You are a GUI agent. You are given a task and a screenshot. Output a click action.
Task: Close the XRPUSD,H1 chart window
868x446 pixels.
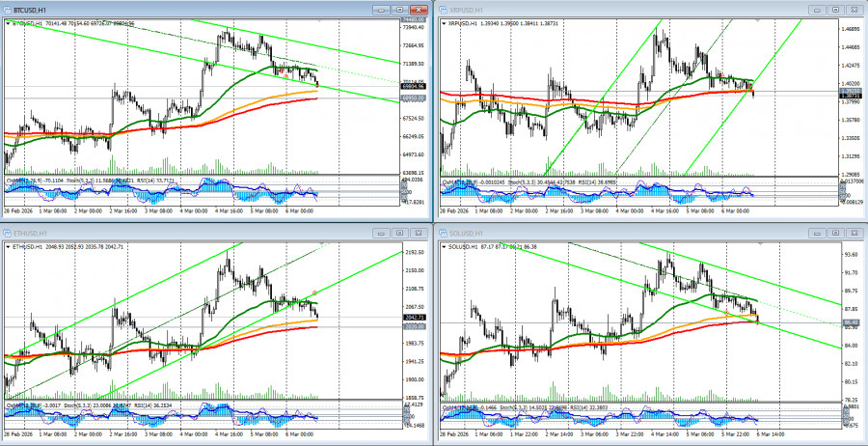853,9
